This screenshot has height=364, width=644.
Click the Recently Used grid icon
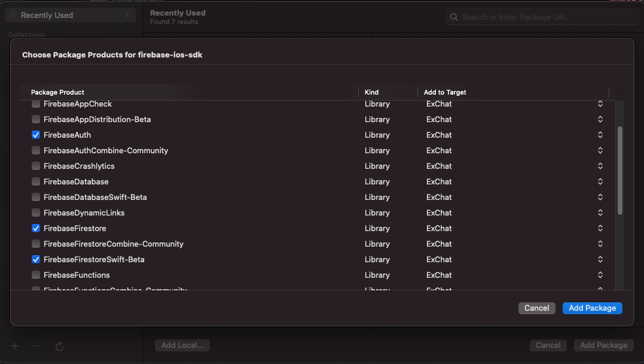(13, 15)
